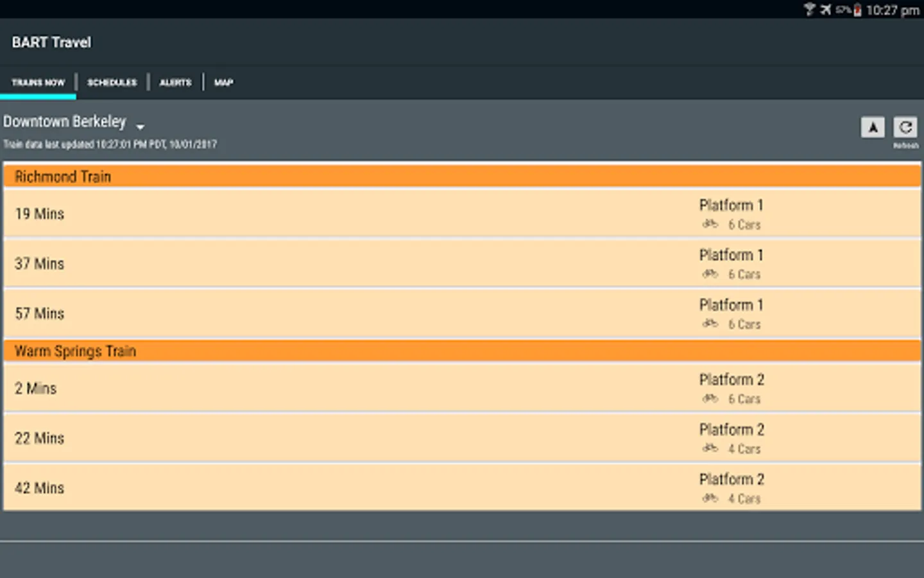
Task: Click the airplane mode status icon
Action: 826,10
